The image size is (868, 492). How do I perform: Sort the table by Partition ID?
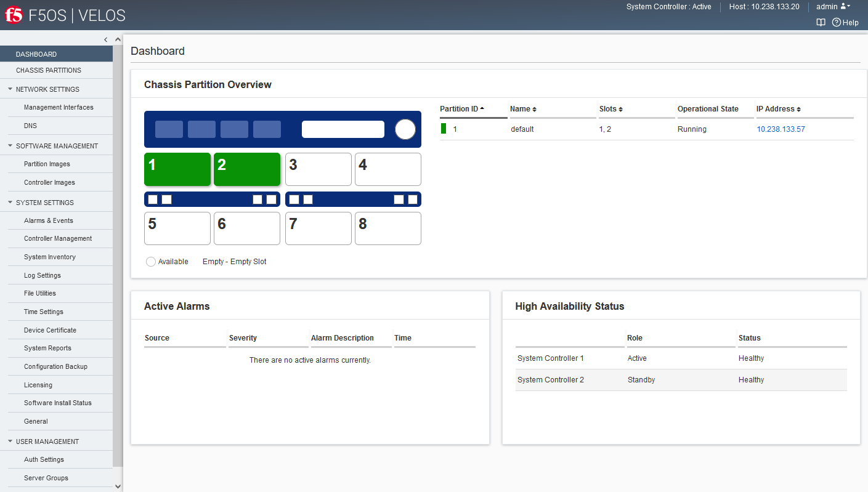pyautogui.click(x=462, y=109)
